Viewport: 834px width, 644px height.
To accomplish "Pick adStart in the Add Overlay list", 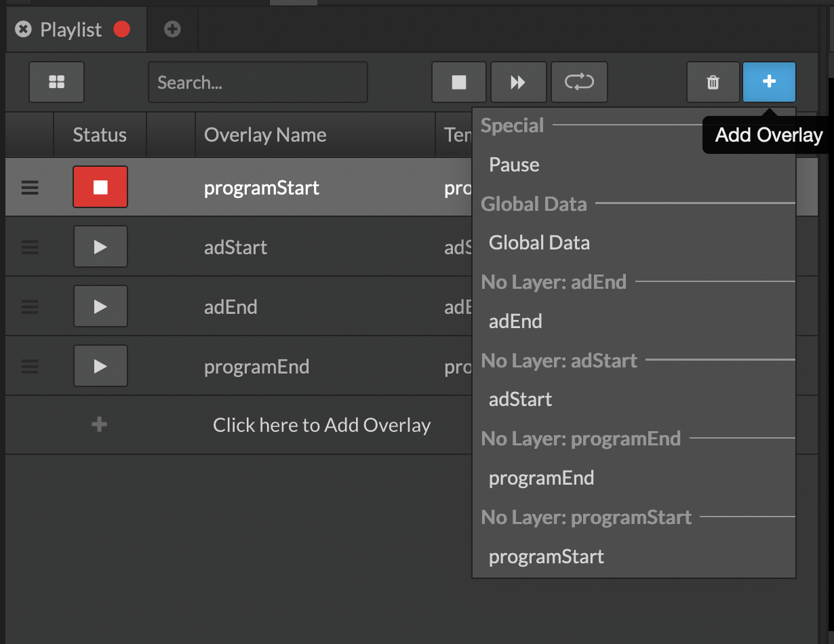I will (x=520, y=399).
